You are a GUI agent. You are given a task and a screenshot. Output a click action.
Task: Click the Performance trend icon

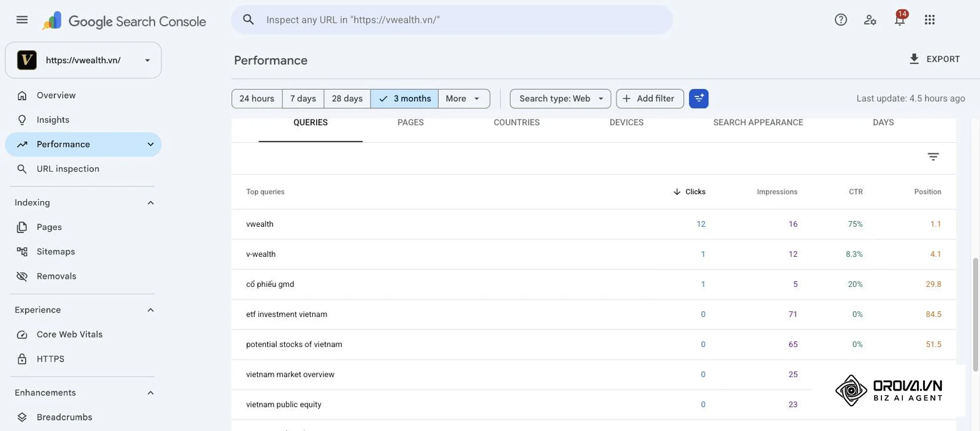pyautogui.click(x=22, y=145)
